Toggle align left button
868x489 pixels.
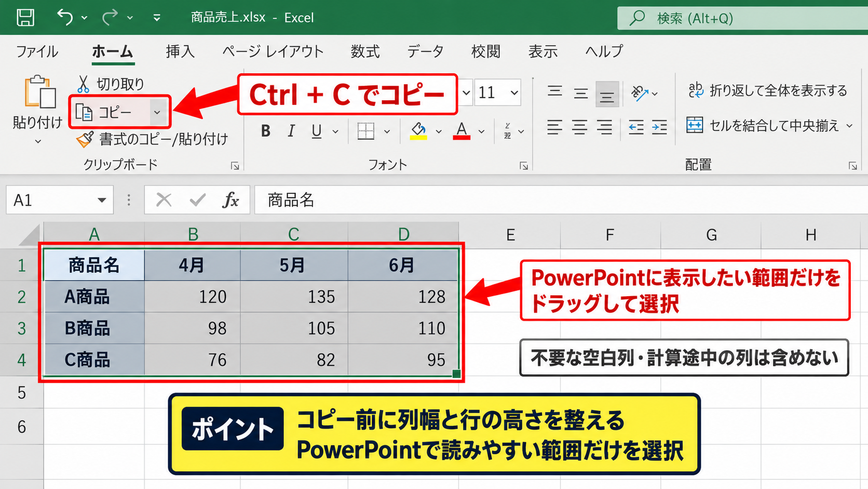[x=554, y=127]
